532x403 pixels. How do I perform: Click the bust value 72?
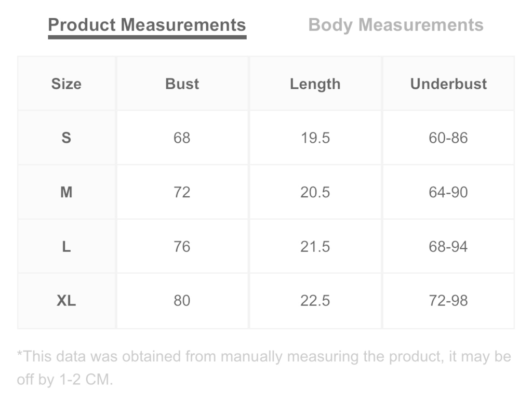tap(182, 192)
